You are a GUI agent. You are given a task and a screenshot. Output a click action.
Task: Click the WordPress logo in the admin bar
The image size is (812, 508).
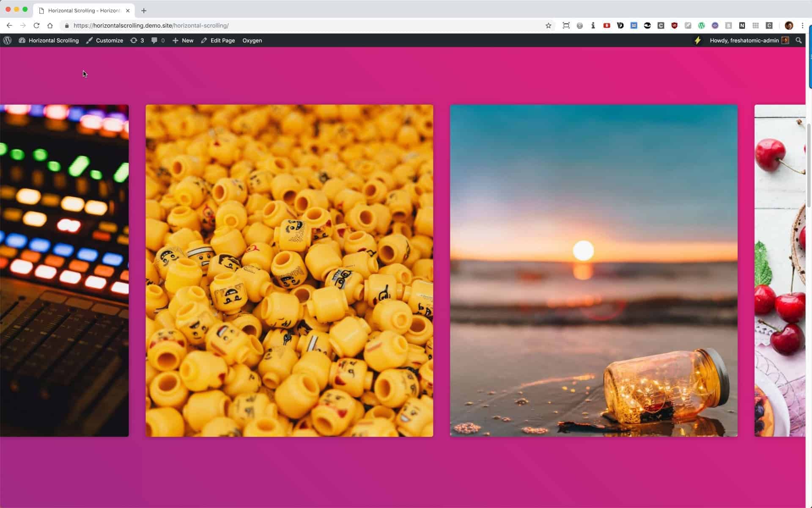point(8,40)
